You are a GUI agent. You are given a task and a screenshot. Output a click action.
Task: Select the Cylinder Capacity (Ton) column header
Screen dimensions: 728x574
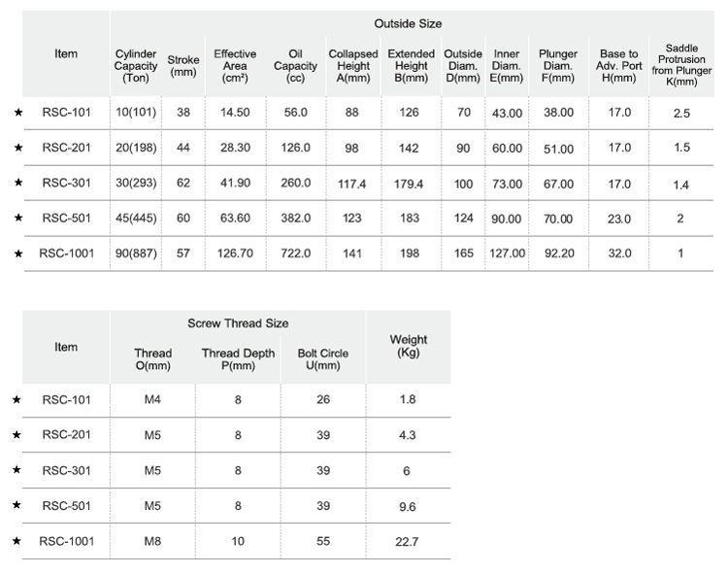click(136, 65)
